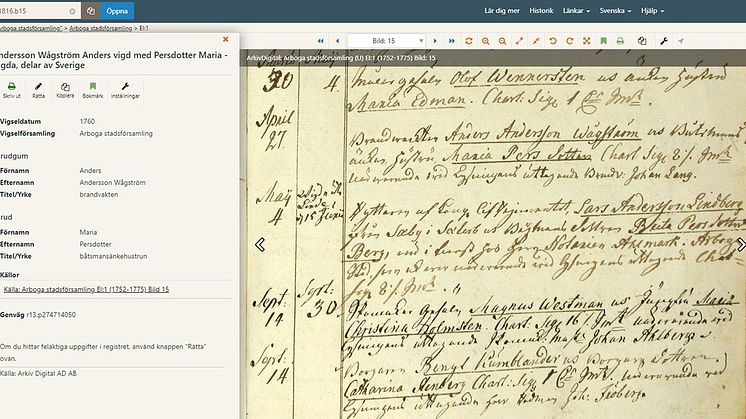Zoom in on the archive image
Image resolution: width=746 pixels, height=419 pixels.
(x=485, y=41)
